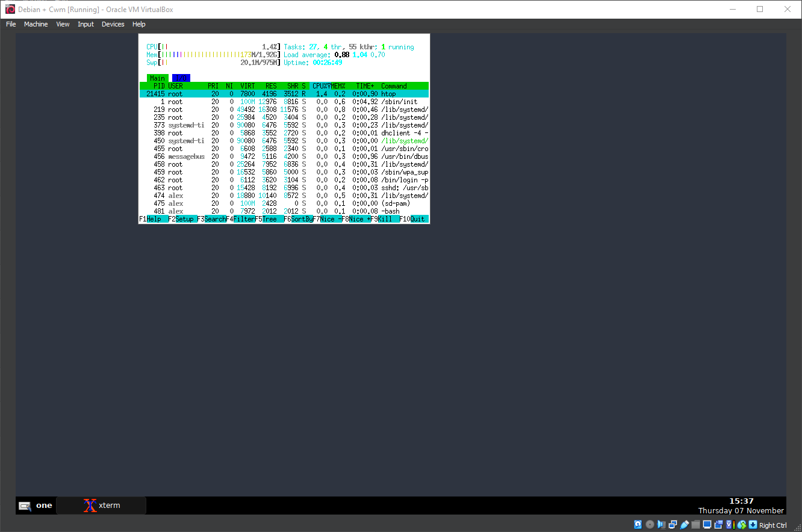This screenshot has width=802, height=532.
Task: Switch to the I/O tab in htop
Action: tap(181, 78)
